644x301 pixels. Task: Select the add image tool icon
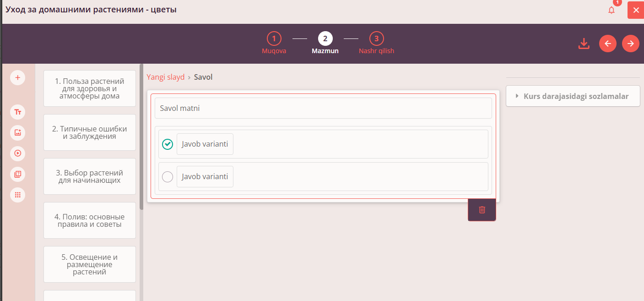pyautogui.click(x=18, y=132)
